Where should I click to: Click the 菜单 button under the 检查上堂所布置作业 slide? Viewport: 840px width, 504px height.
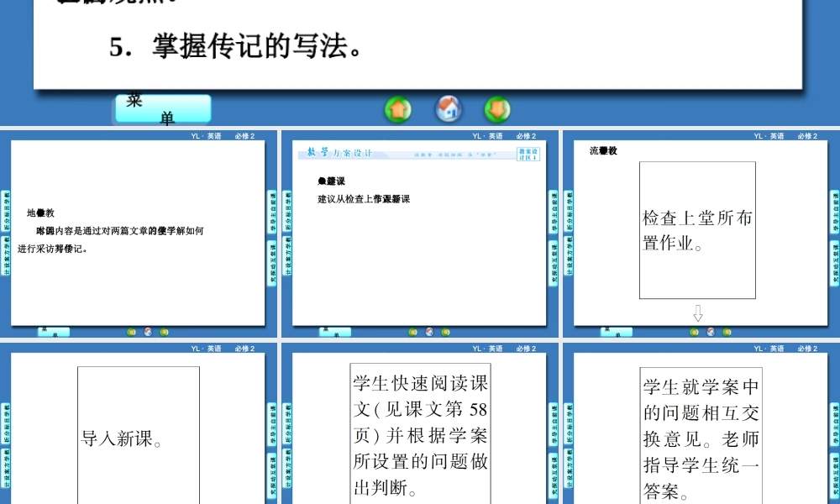(x=616, y=332)
